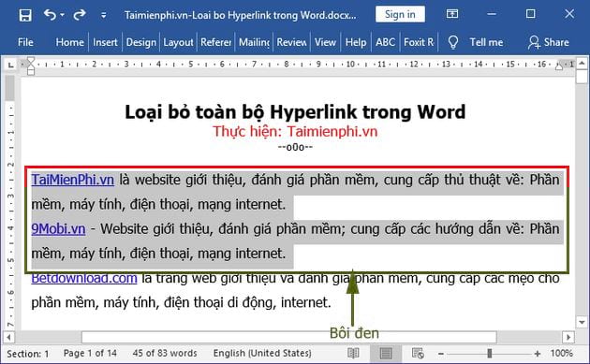Open the Foxit Reader tab
Viewport: 590px width, 364px height.
[x=419, y=42]
